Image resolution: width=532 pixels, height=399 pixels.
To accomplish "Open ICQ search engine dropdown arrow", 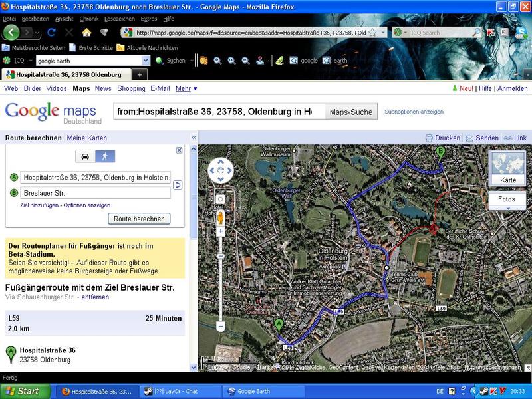I will [406, 33].
